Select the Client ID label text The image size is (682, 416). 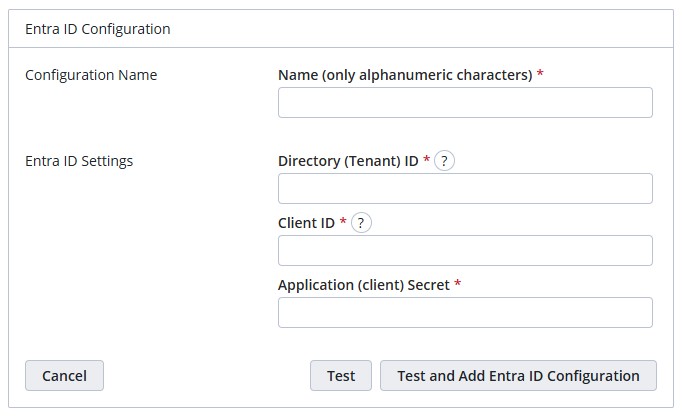[306, 223]
